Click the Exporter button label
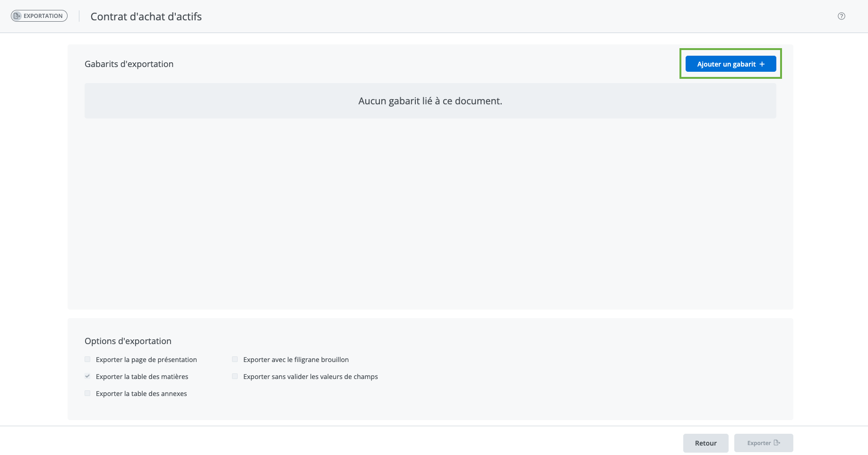Viewport: 868px width, 455px height. click(759, 443)
